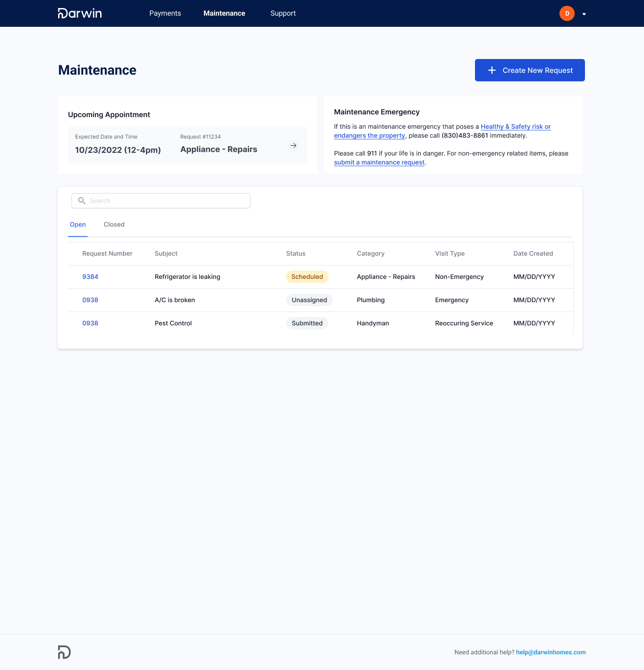Select the Date Created column header

[533, 253]
